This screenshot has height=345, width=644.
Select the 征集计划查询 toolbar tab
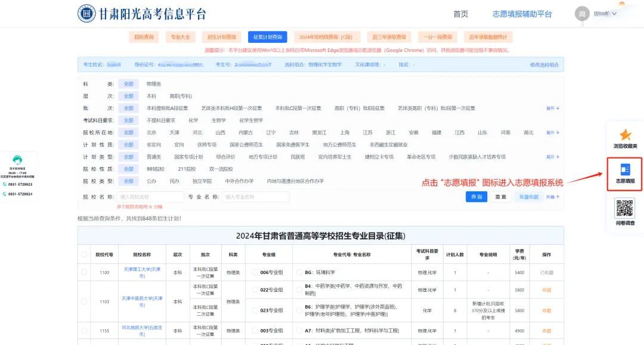click(269, 36)
